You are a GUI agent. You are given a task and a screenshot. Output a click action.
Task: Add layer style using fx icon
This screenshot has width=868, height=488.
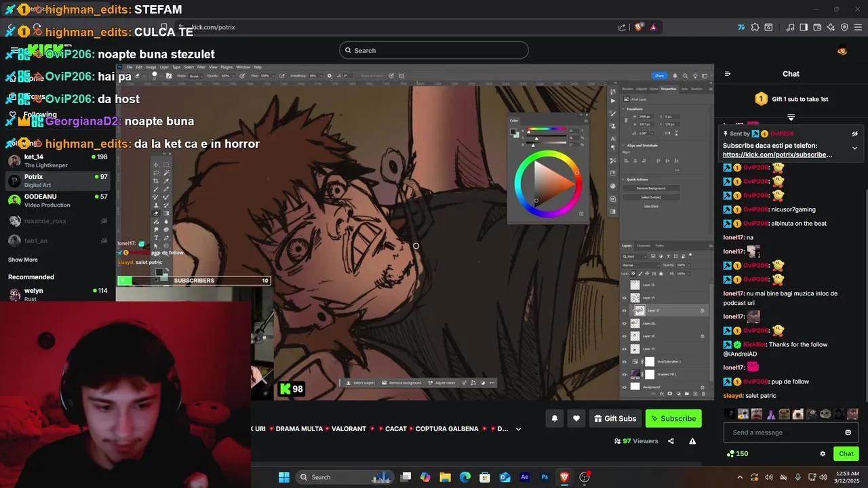pyautogui.click(x=662, y=393)
